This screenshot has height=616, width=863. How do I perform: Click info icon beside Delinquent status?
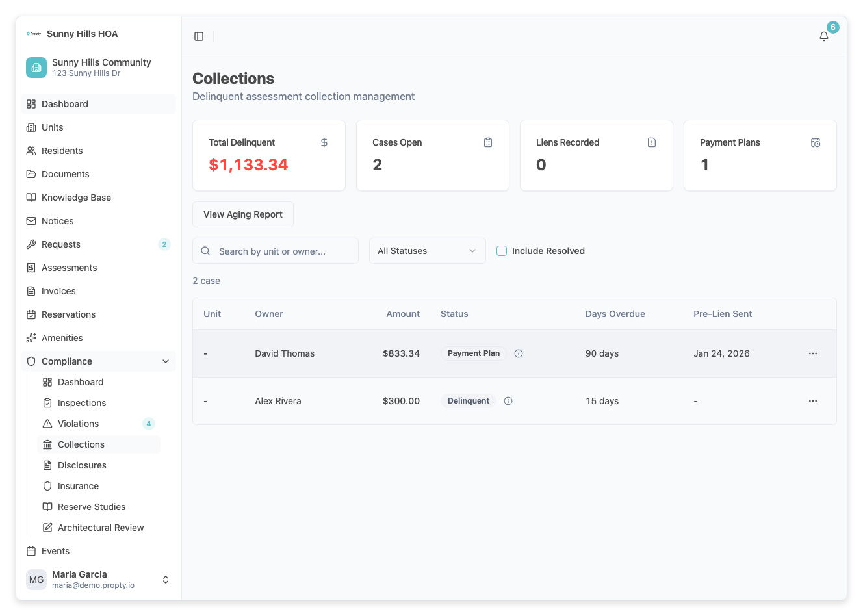point(508,401)
